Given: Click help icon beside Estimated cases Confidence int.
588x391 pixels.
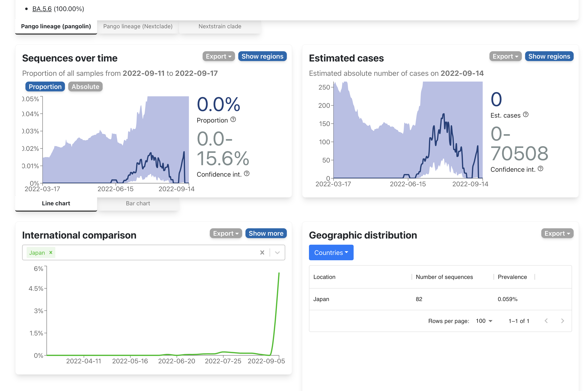Looking at the screenshot, I should point(540,169).
